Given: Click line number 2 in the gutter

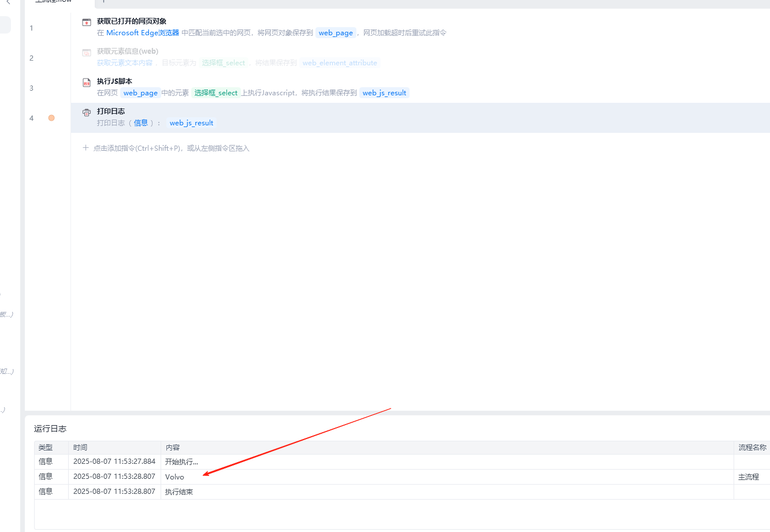Looking at the screenshot, I should coord(31,58).
